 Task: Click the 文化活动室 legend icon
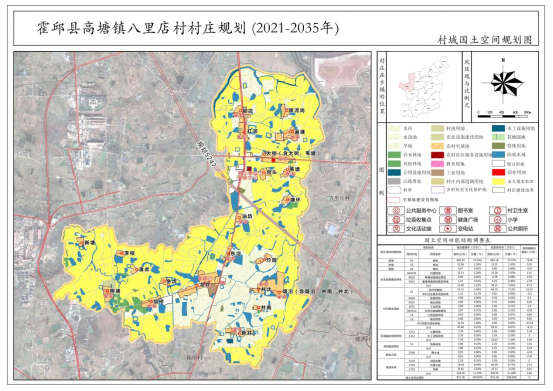click(396, 228)
